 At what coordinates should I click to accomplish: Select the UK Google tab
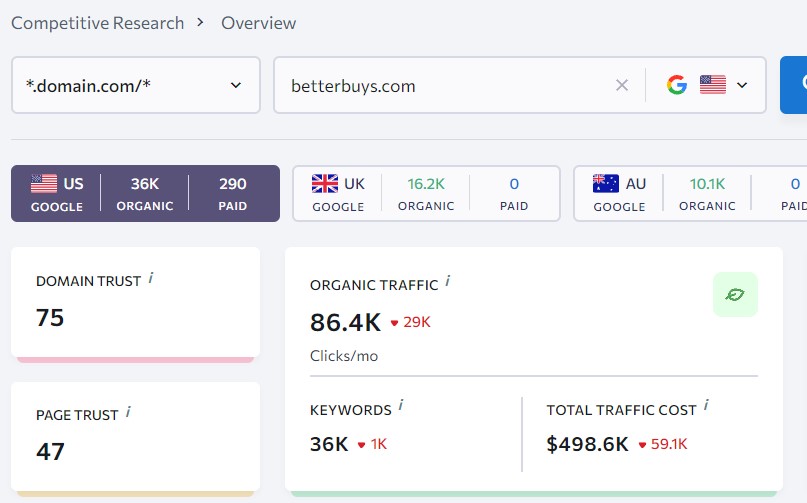coord(426,194)
